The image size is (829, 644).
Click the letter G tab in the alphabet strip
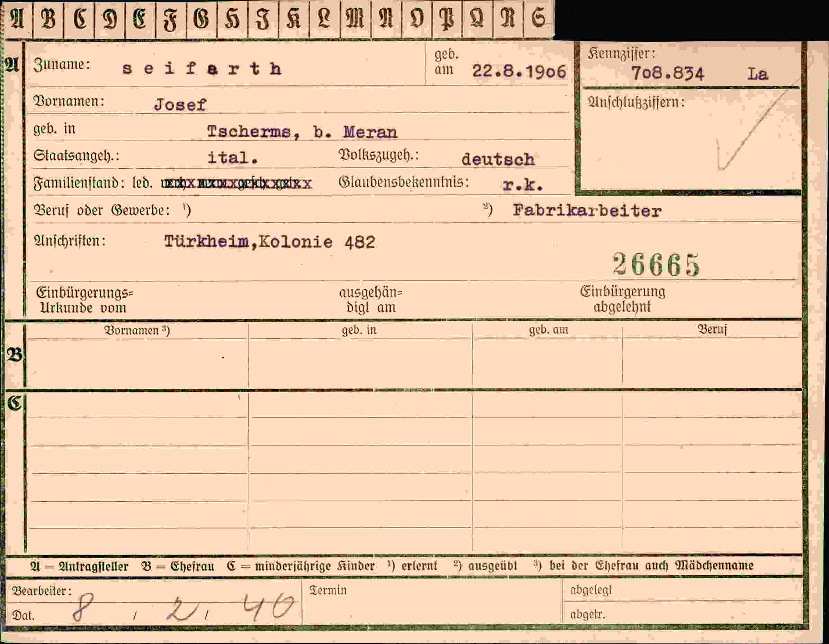201,19
